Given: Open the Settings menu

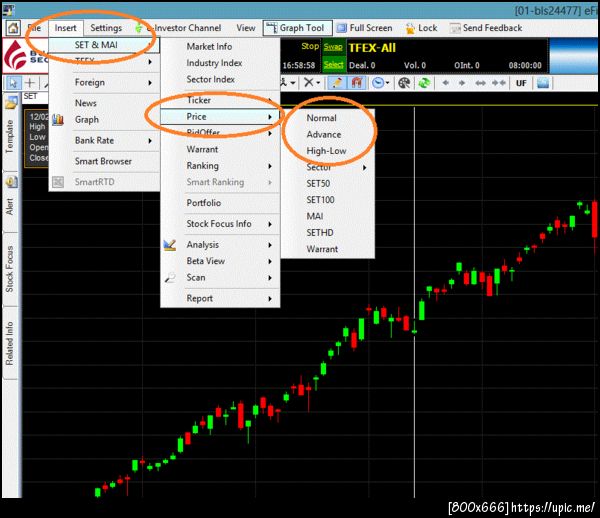Looking at the screenshot, I should [x=106, y=28].
